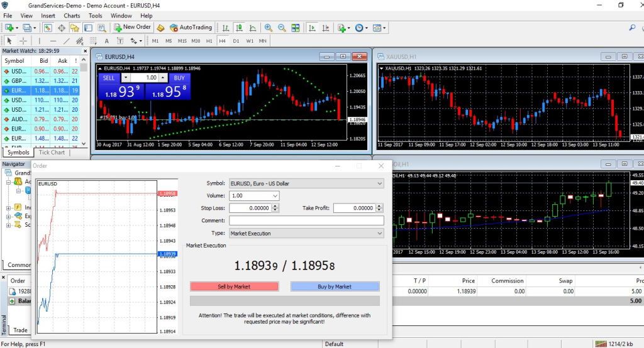Viewport: 644px width, 348px height.
Task: Tile chart windows with toolbar icon
Action: (296, 28)
